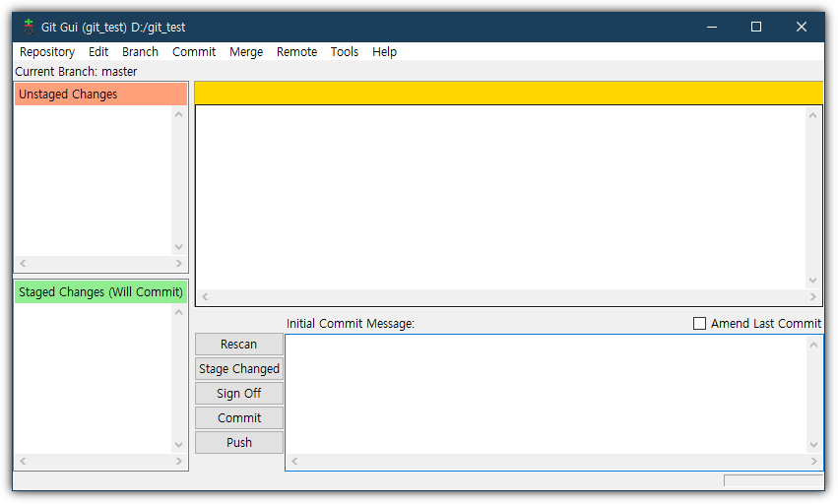Open the Remote menu
The width and height of the screenshot is (838, 504).
tap(296, 52)
